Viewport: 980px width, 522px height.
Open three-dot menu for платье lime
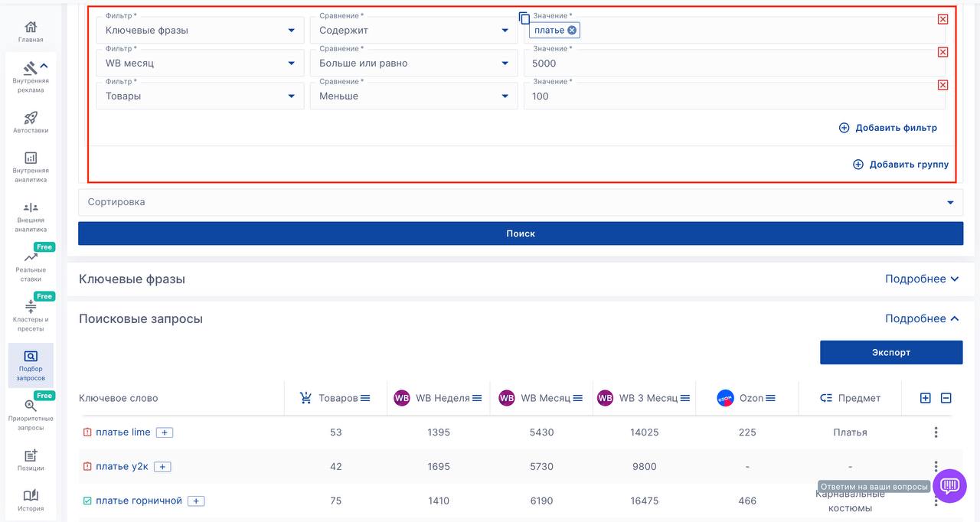click(x=936, y=432)
